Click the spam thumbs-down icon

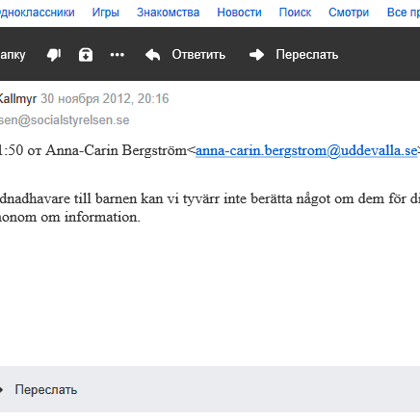54,55
